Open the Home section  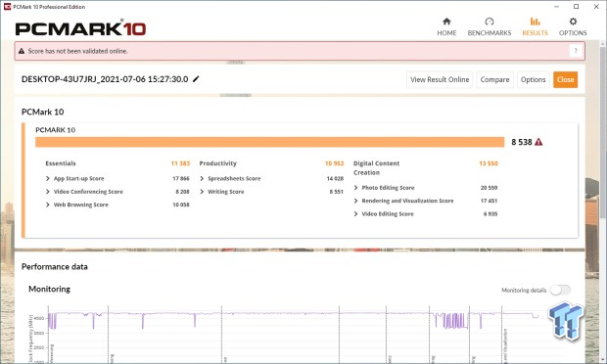pos(446,26)
